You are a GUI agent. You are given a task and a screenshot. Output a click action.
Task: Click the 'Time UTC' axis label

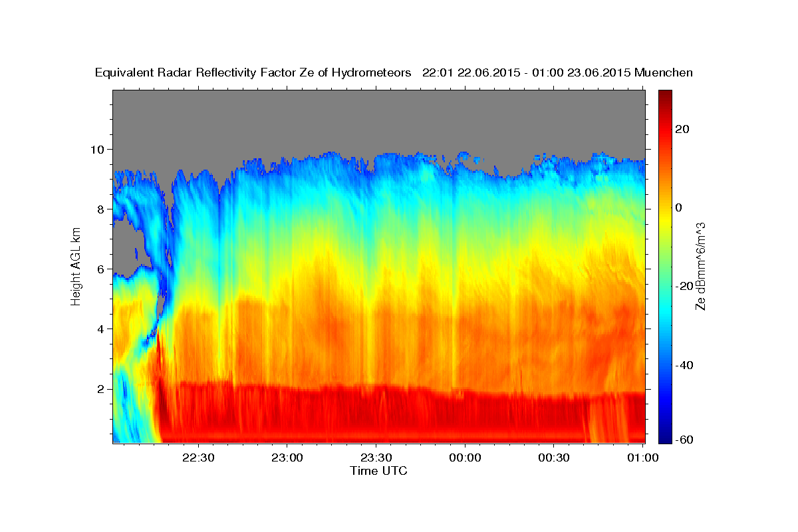[x=378, y=471]
